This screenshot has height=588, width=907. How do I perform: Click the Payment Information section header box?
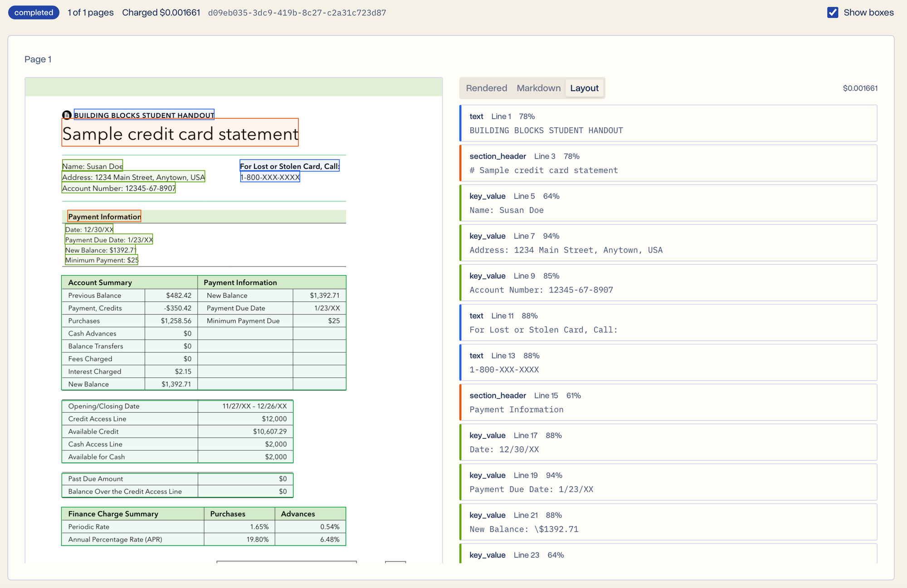104,216
